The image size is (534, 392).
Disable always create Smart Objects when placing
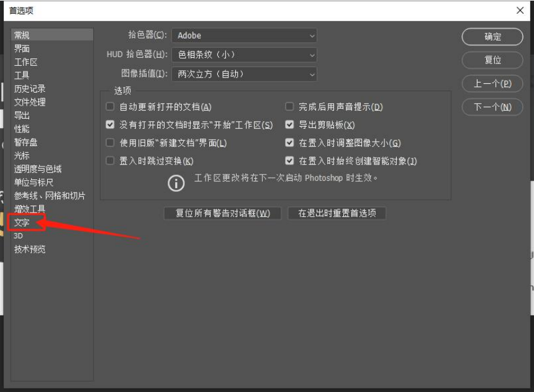[x=289, y=160]
